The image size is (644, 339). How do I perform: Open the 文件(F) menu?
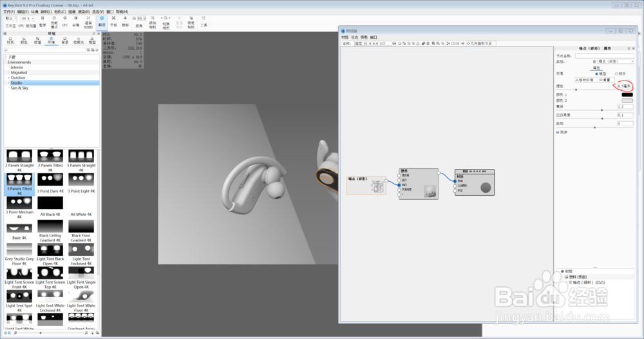pos(8,12)
